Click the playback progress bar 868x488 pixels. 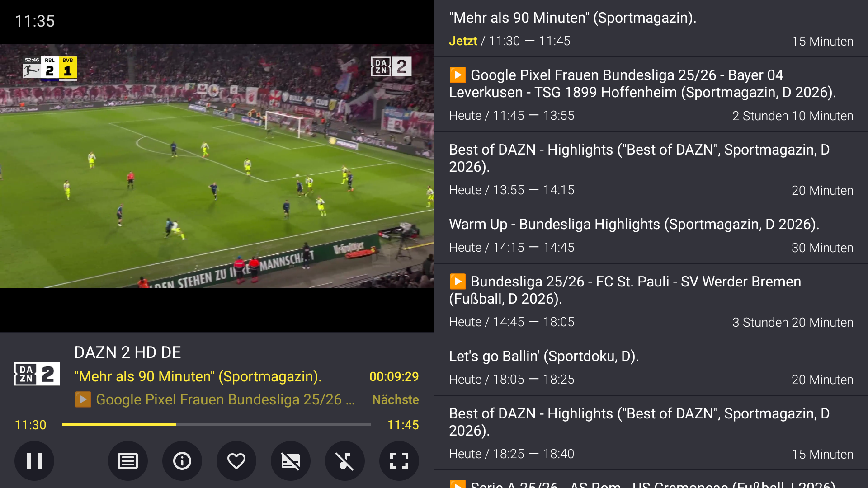coord(217,425)
